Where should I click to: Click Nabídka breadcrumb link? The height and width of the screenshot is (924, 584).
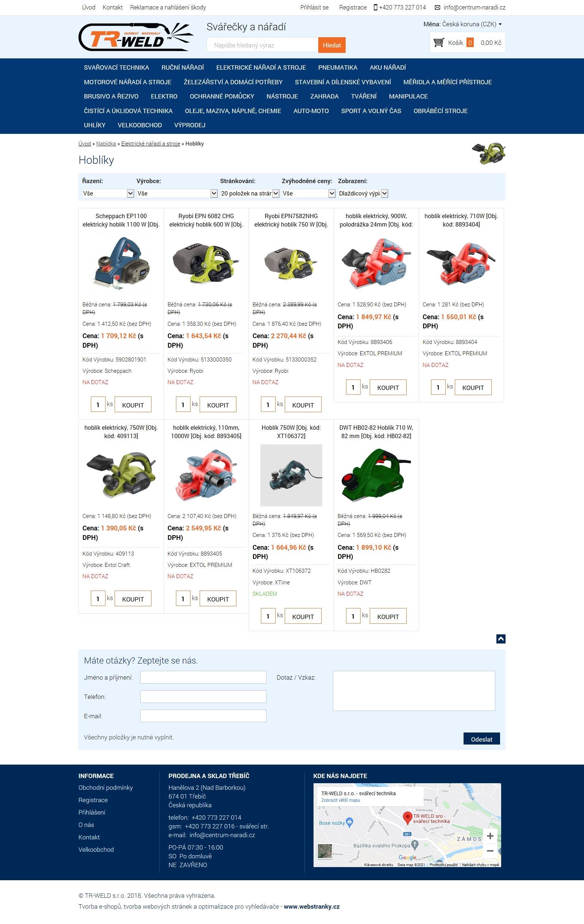(x=106, y=144)
